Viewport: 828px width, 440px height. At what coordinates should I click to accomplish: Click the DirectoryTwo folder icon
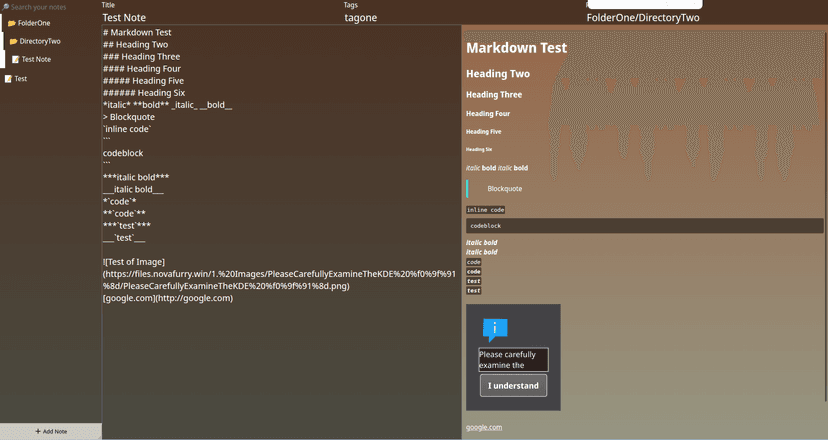[14, 41]
